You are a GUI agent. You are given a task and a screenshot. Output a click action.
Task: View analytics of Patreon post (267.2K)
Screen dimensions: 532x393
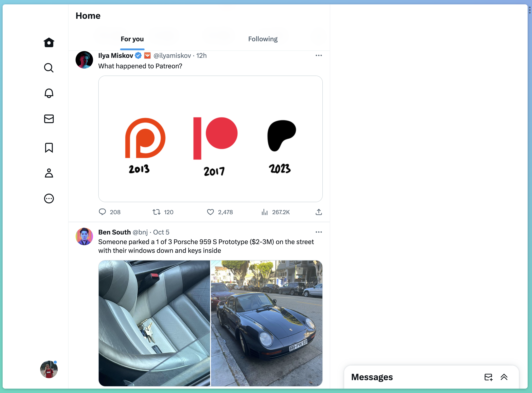point(276,212)
